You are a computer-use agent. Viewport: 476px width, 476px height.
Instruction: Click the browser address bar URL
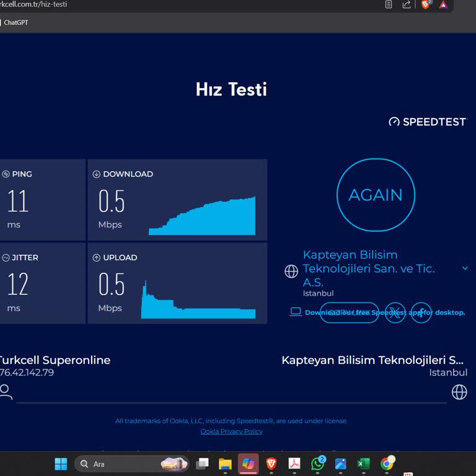click(33, 4)
